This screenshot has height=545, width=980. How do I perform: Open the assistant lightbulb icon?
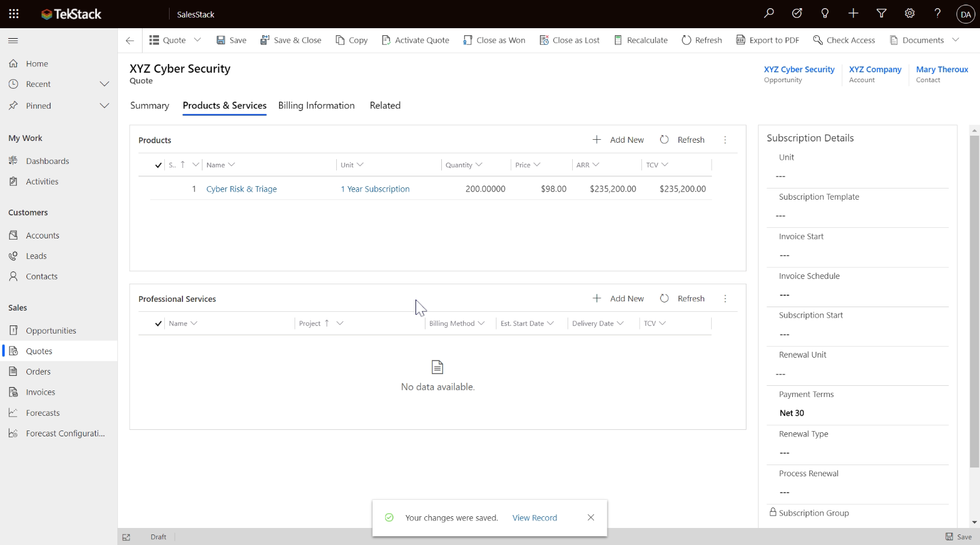[x=825, y=14]
